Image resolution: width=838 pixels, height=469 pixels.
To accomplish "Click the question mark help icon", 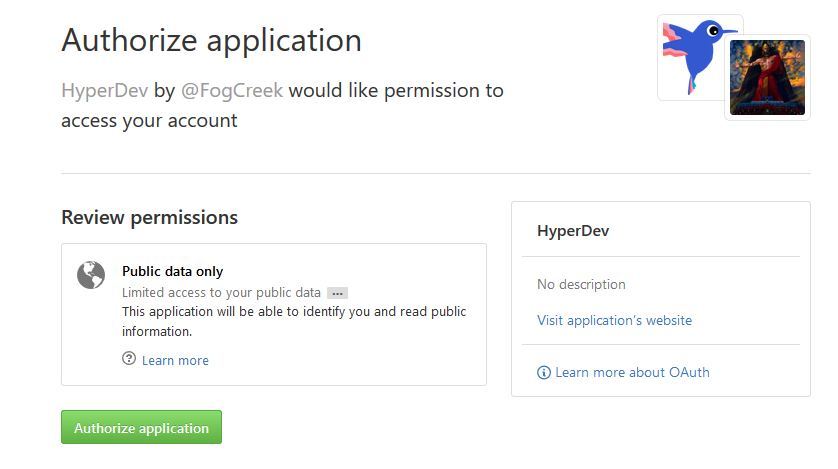I will tap(129, 358).
